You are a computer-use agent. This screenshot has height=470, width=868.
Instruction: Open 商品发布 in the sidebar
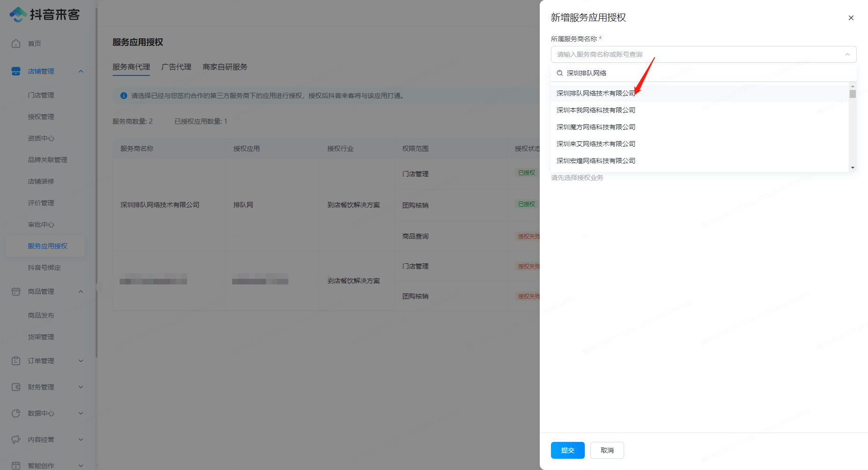tap(41, 315)
